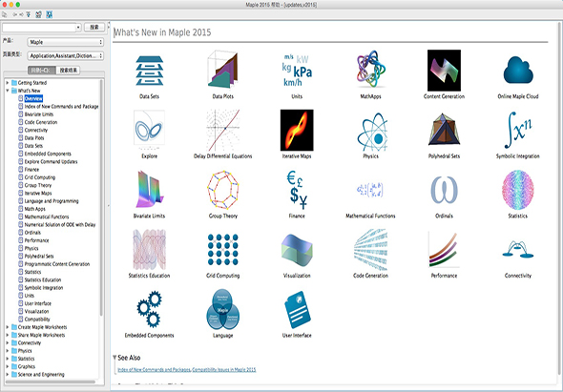Open Index of New Commands and Packages link
This screenshot has height=392, width=563.
[x=155, y=369]
